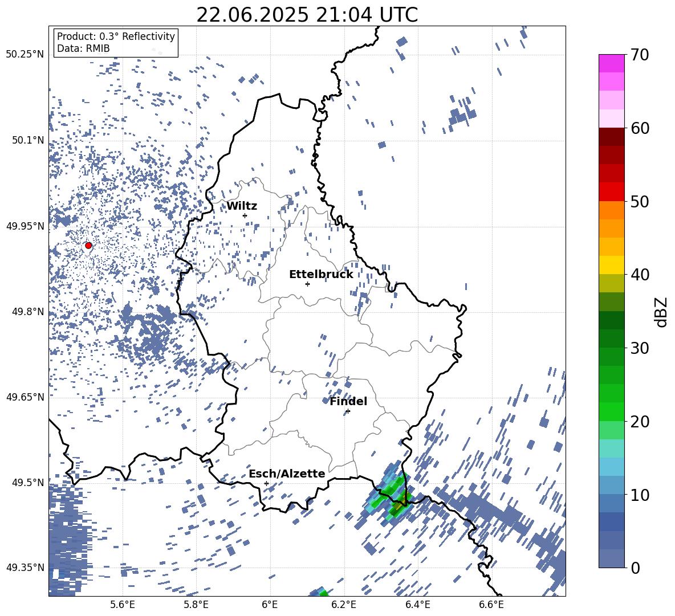
Task: Click the 49.65°N latitude label
Action: (25, 397)
